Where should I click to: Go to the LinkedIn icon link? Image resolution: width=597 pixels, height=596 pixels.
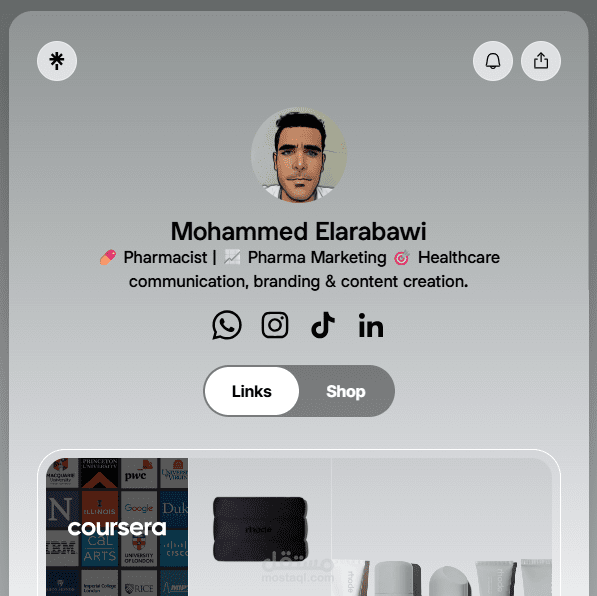click(371, 326)
